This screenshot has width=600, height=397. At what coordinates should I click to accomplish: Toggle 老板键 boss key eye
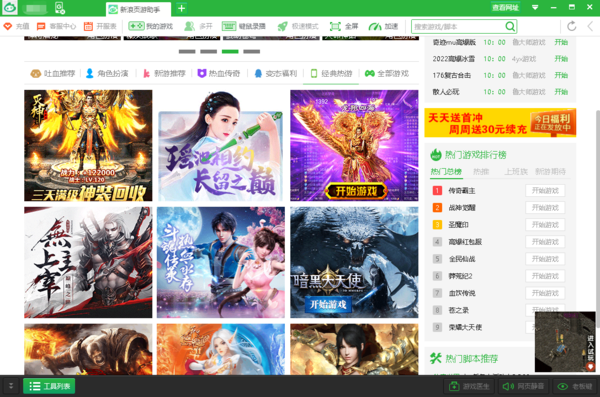click(x=574, y=386)
